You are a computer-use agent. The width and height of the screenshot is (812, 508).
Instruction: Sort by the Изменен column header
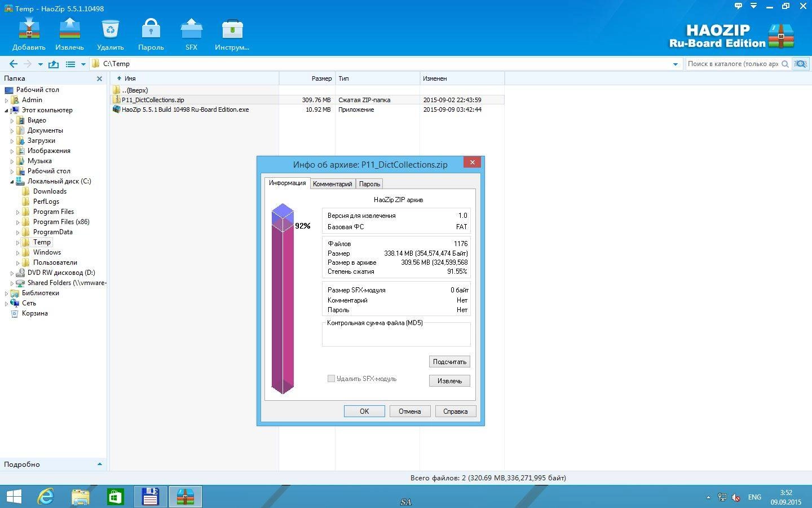[x=462, y=78]
